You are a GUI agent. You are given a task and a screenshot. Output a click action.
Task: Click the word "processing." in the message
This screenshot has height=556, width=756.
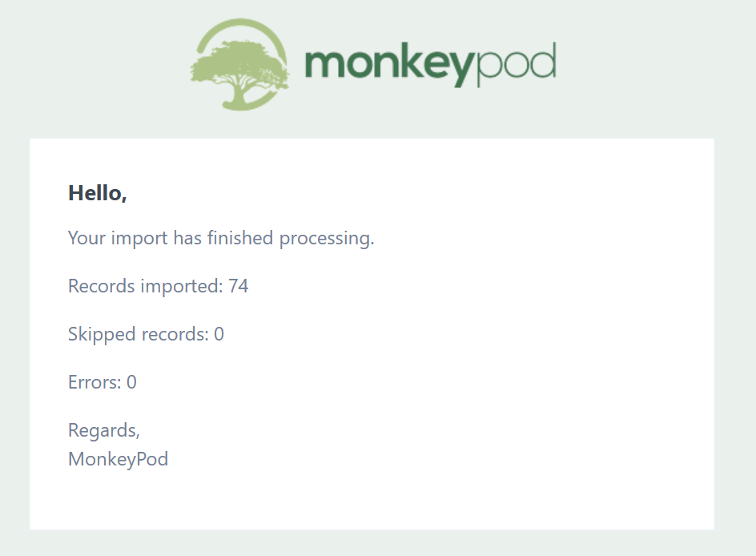tap(327, 239)
